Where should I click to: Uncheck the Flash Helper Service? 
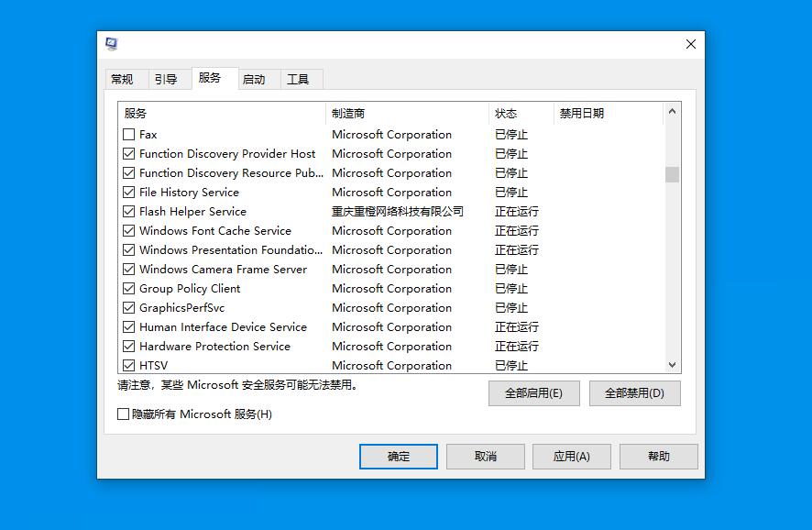tap(129, 212)
